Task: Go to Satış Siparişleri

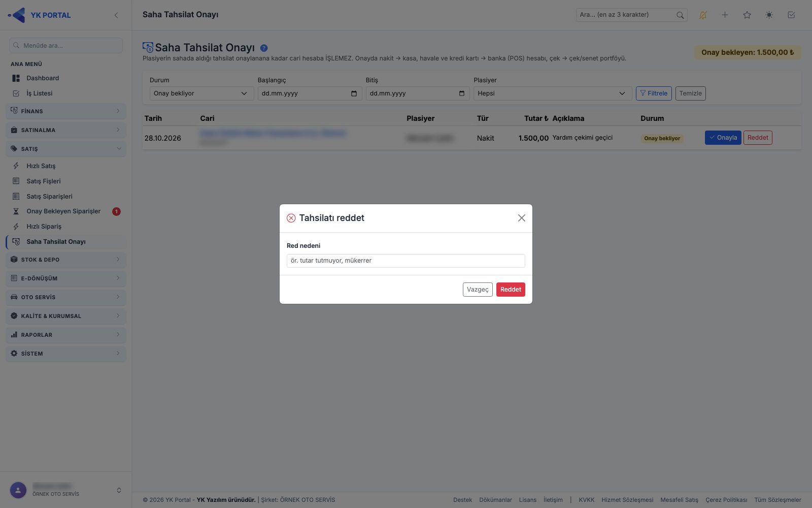Action: pos(66,197)
